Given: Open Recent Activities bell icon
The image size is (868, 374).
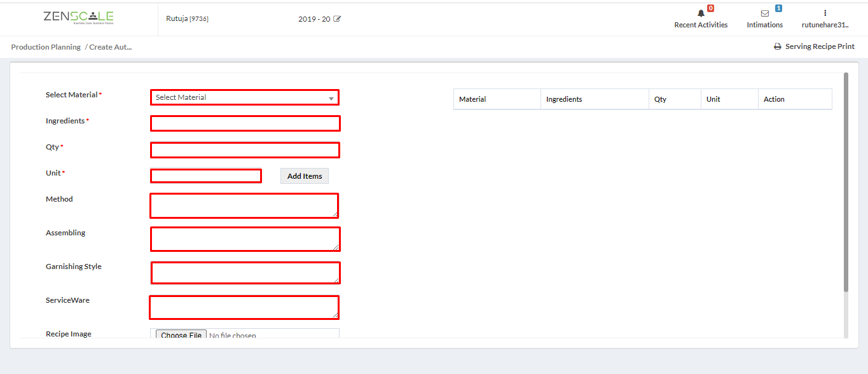Looking at the screenshot, I should tap(701, 13).
